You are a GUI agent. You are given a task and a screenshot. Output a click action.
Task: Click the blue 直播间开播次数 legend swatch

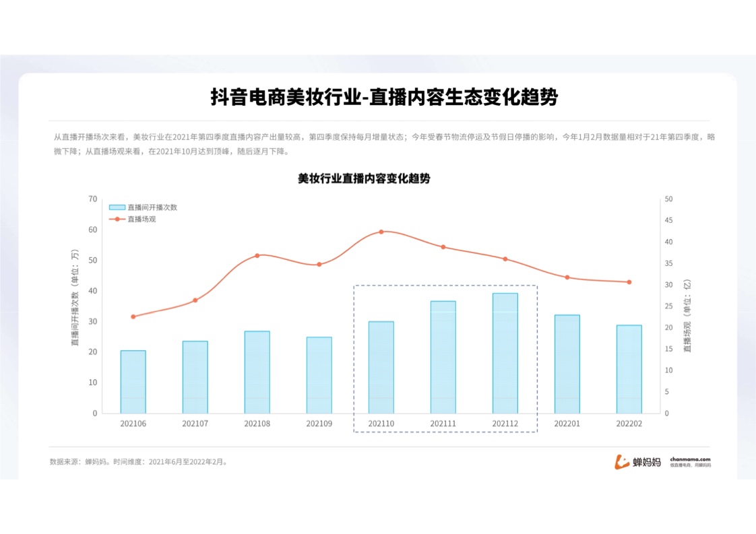[x=117, y=207]
